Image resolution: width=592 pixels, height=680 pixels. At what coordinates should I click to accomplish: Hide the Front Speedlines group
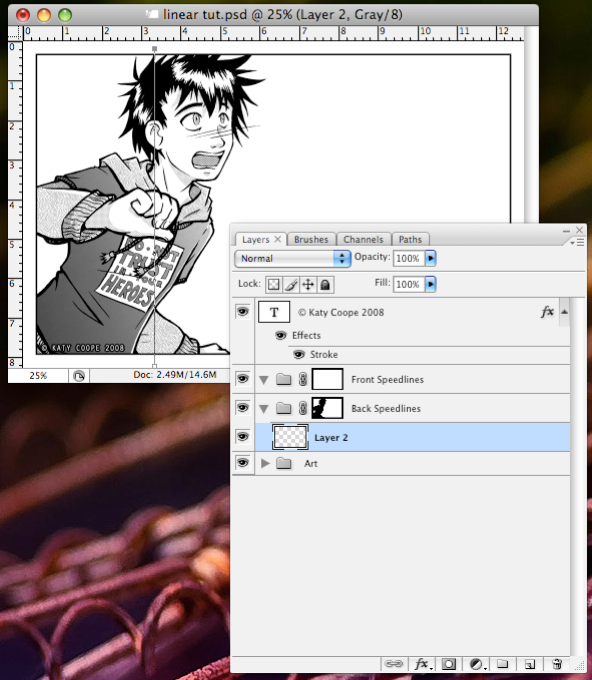point(243,379)
